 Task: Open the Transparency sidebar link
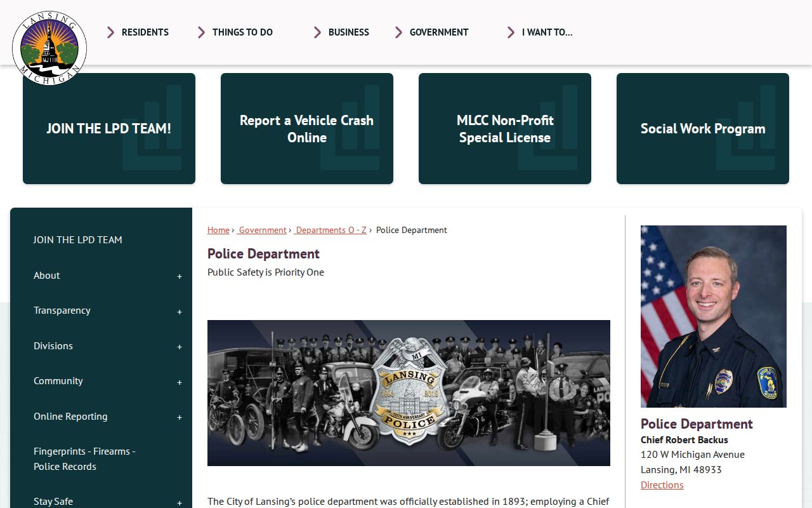[62, 311]
